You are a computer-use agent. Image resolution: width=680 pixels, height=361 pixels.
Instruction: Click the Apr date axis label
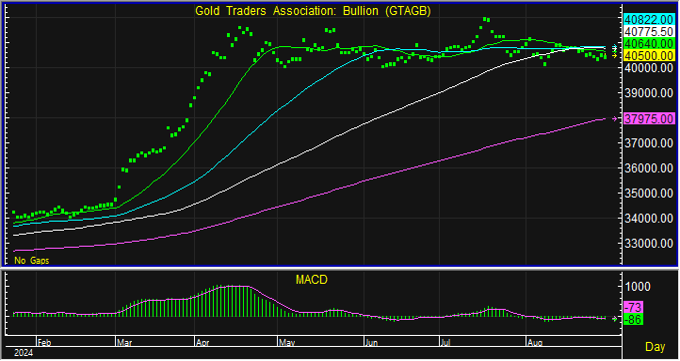coord(203,342)
